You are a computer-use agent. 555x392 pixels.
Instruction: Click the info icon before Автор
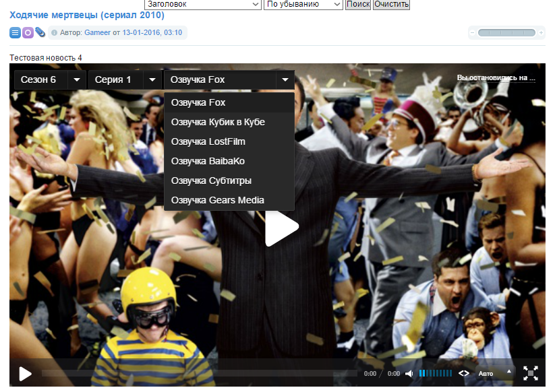click(x=54, y=32)
